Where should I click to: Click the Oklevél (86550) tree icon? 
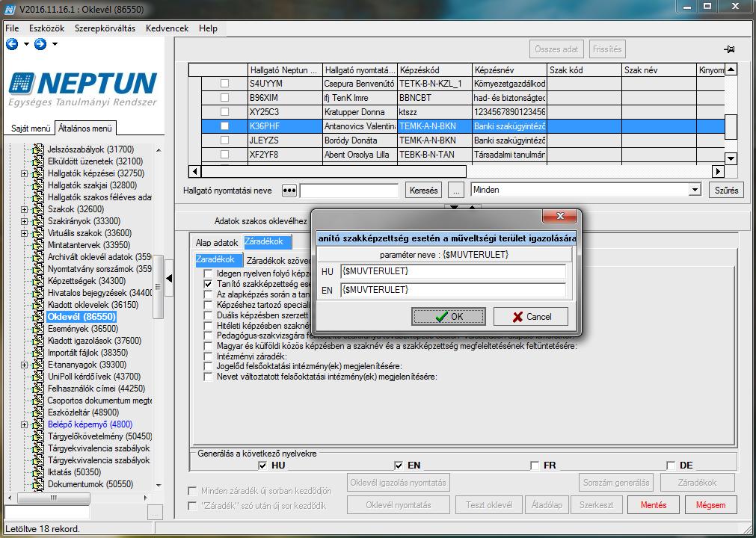(38, 317)
